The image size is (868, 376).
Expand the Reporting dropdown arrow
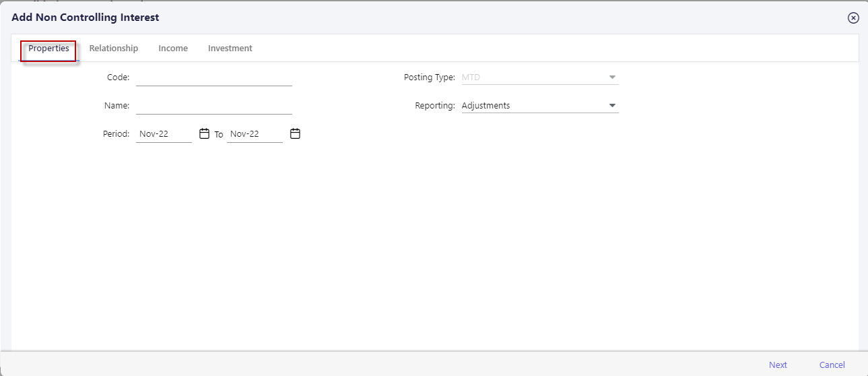612,106
